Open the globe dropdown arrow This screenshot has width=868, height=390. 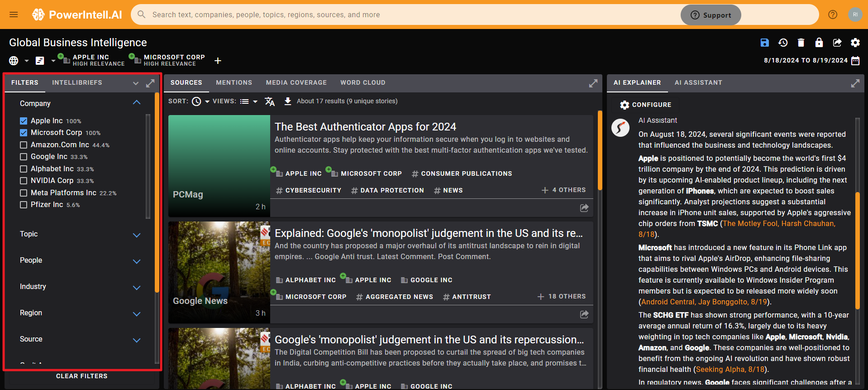pos(26,61)
